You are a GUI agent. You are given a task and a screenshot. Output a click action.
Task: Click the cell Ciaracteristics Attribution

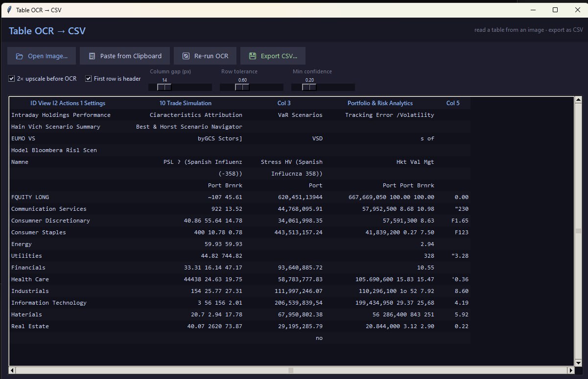pyautogui.click(x=196, y=115)
